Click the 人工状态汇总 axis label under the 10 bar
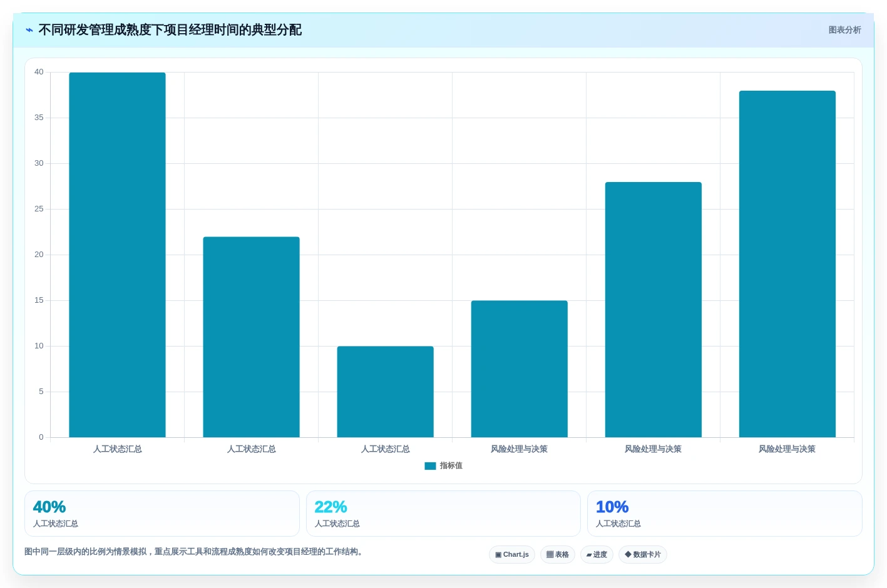887x588 pixels. 385,449
